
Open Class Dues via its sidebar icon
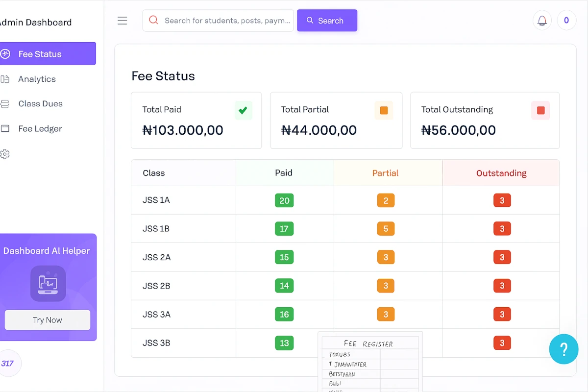pos(5,103)
